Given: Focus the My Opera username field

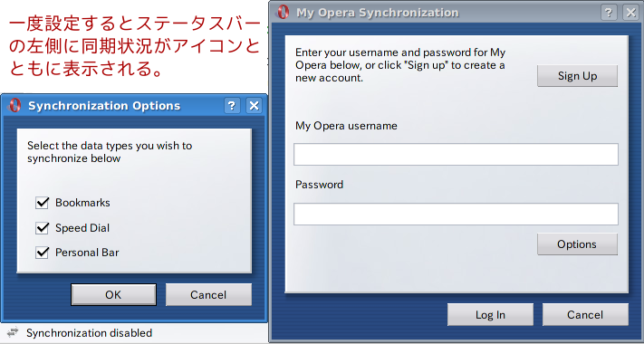Looking at the screenshot, I should [x=456, y=155].
